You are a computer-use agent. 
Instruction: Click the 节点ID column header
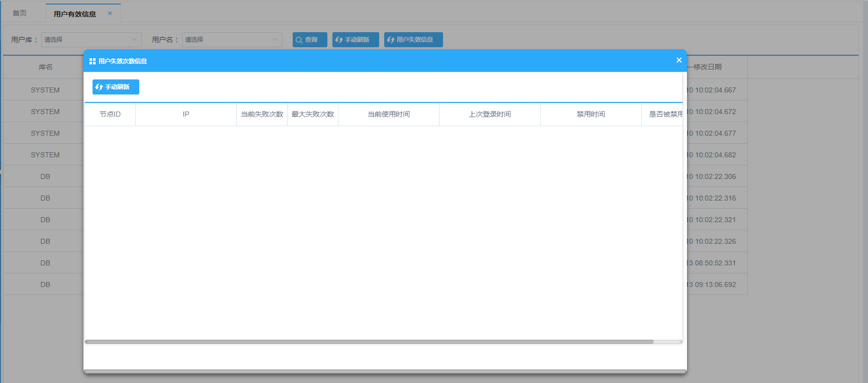[110, 115]
